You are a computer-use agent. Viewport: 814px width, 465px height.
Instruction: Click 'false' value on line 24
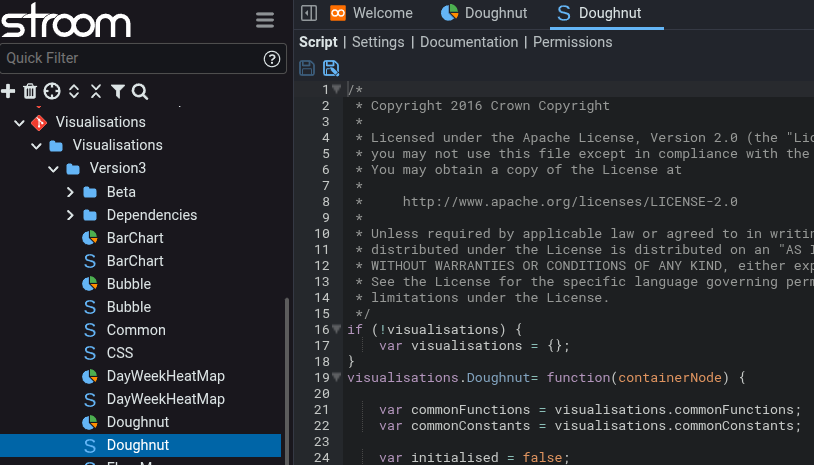pyautogui.click(x=542, y=457)
